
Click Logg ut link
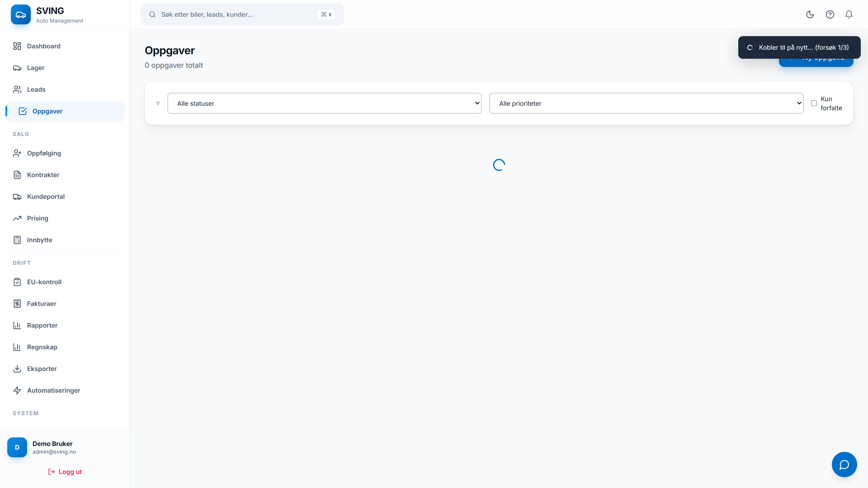[65, 472]
